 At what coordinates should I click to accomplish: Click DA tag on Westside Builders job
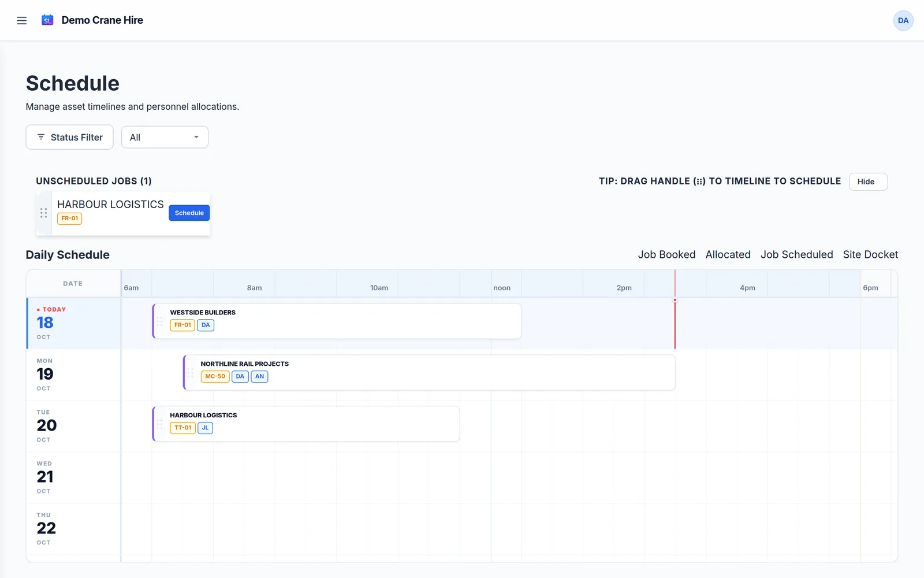tap(206, 325)
